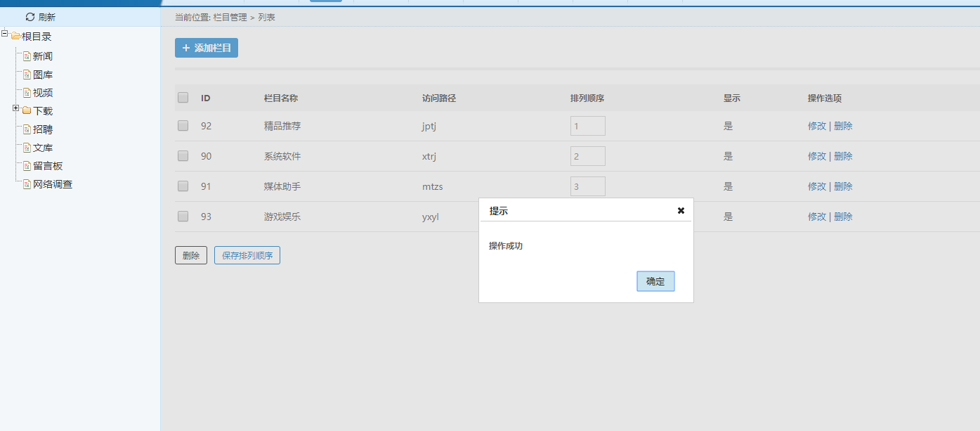Click the 添加栏目 button
Image resolution: width=980 pixels, height=431 pixels.
pos(207,48)
